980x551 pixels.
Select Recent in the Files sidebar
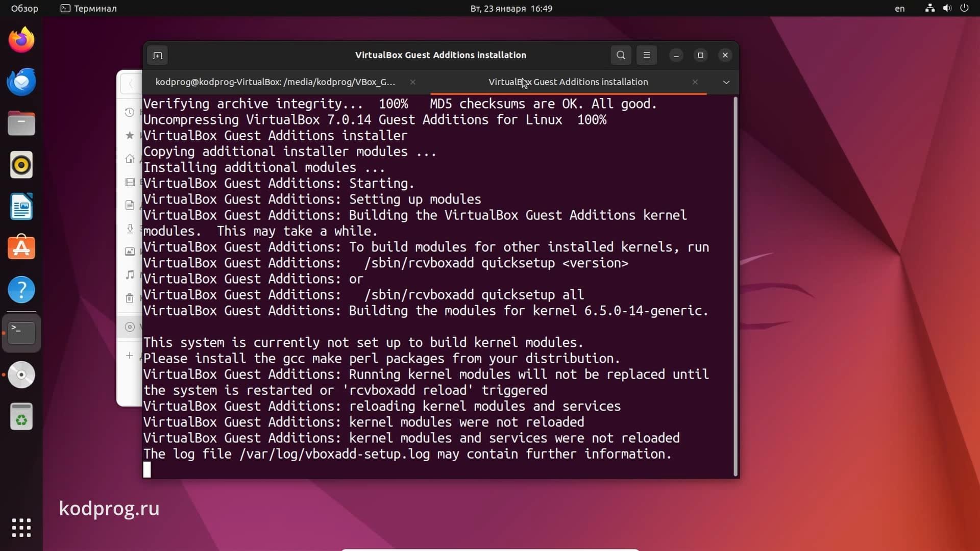pyautogui.click(x=130, y=112)
